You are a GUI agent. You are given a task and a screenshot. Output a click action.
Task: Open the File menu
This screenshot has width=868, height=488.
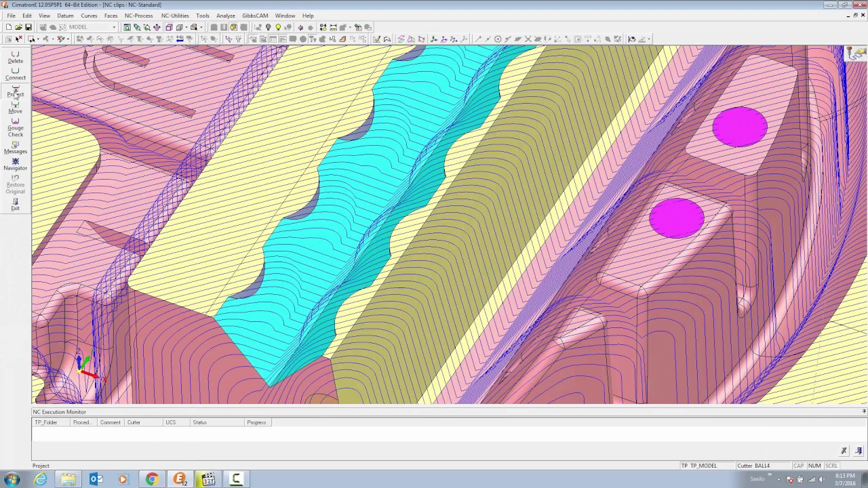coord(12,16)
